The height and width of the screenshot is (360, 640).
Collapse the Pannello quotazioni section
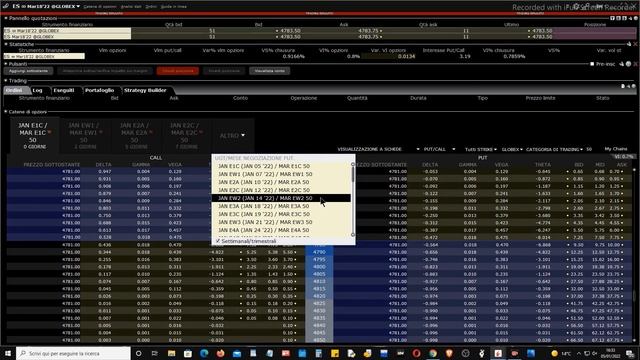6,18
